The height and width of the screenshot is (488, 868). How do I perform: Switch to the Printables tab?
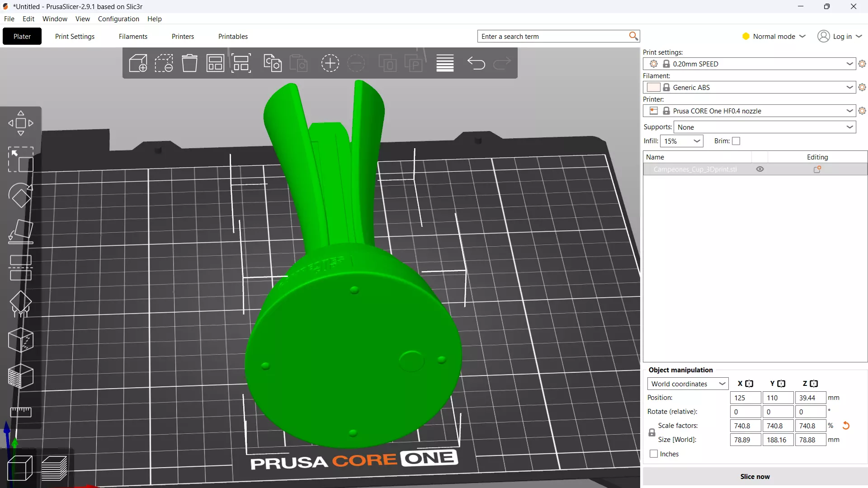pyautogui.click(x=233, y=36)
